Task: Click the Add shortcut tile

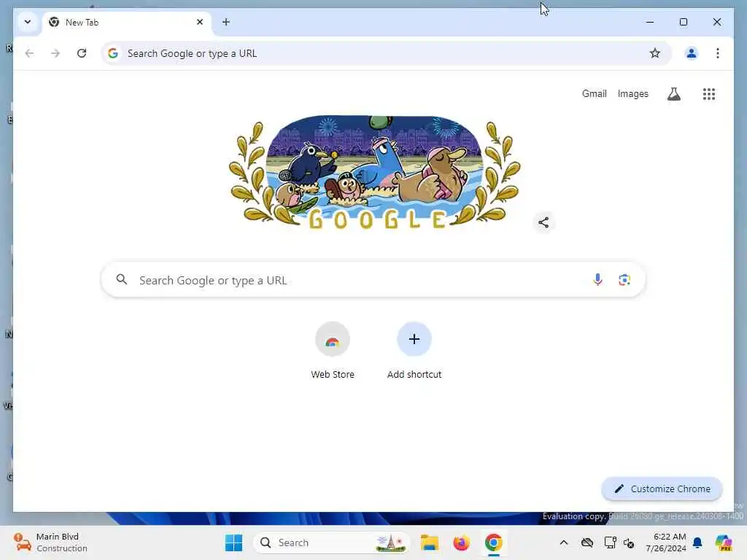Action: (x=414, y=351)
